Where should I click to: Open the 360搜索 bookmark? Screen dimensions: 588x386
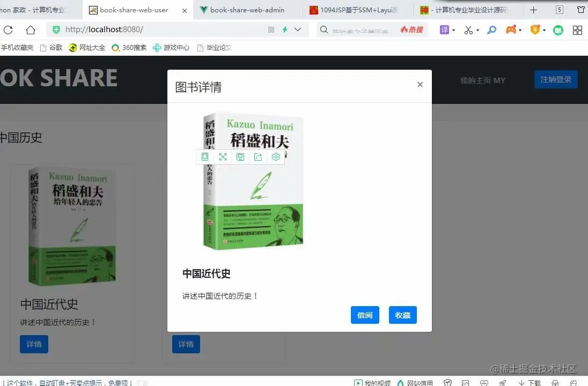point(129,48)
